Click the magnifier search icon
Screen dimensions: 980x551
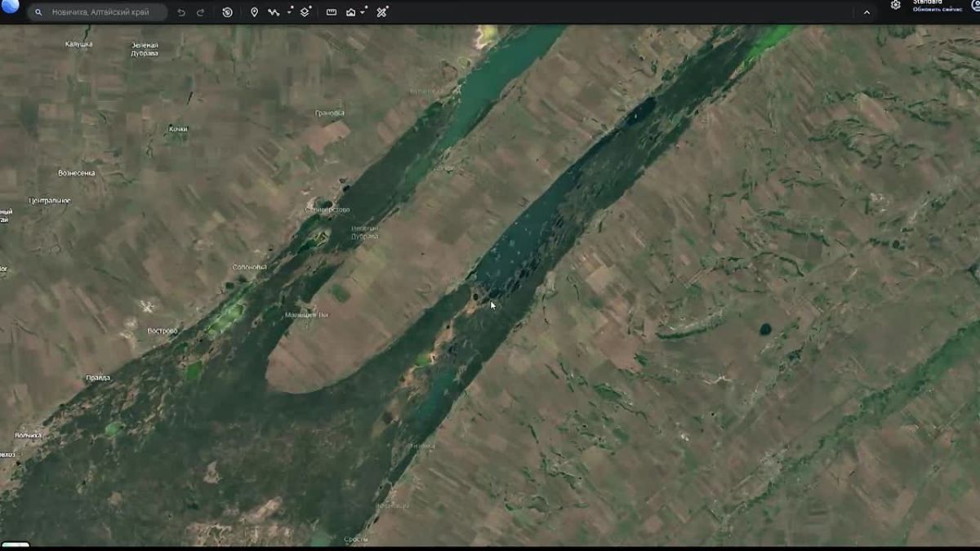(x=38, y=12)
